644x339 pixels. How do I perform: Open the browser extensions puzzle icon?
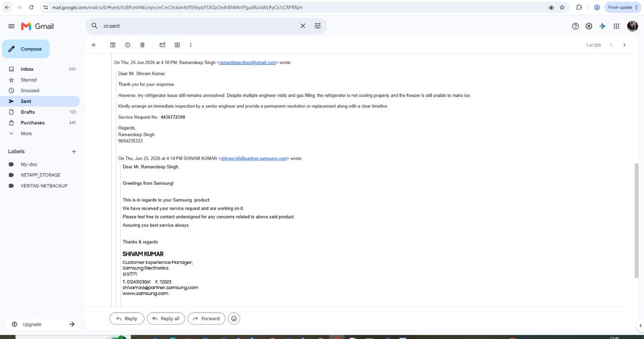click(x=579, y=8)
